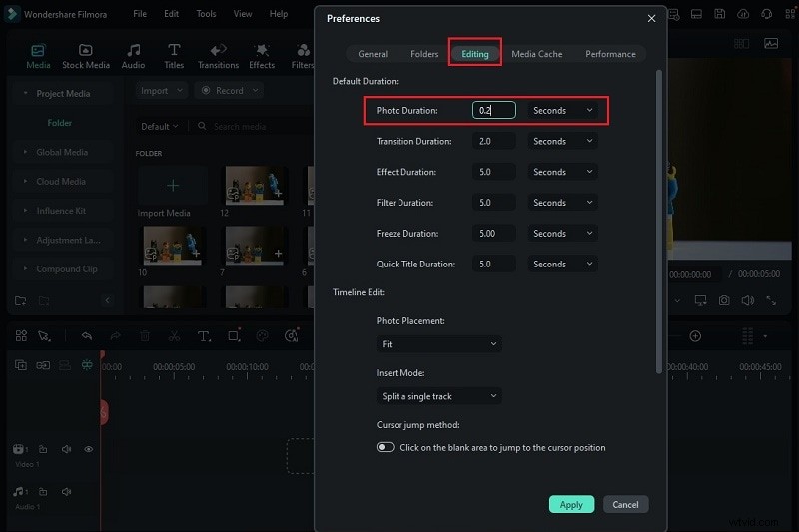Screen dimensions: 799x532
Task: Click the Transition Duration input field
Action: (494, 142)
